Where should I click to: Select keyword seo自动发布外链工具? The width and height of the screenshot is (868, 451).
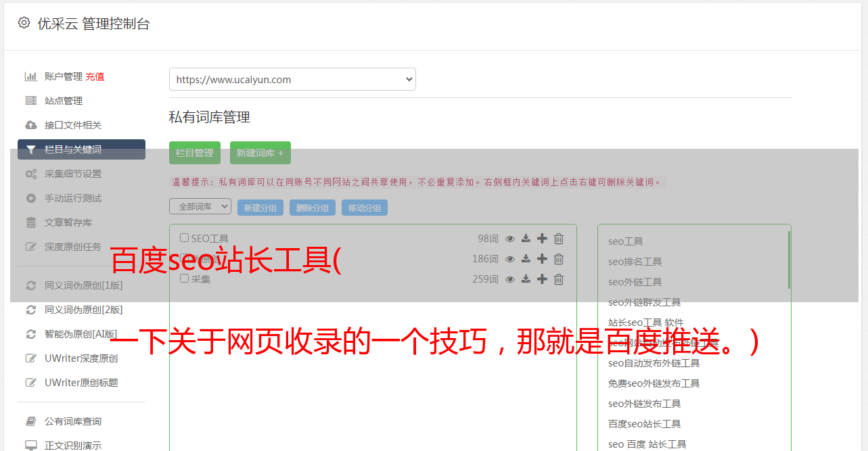pos(654,363)
